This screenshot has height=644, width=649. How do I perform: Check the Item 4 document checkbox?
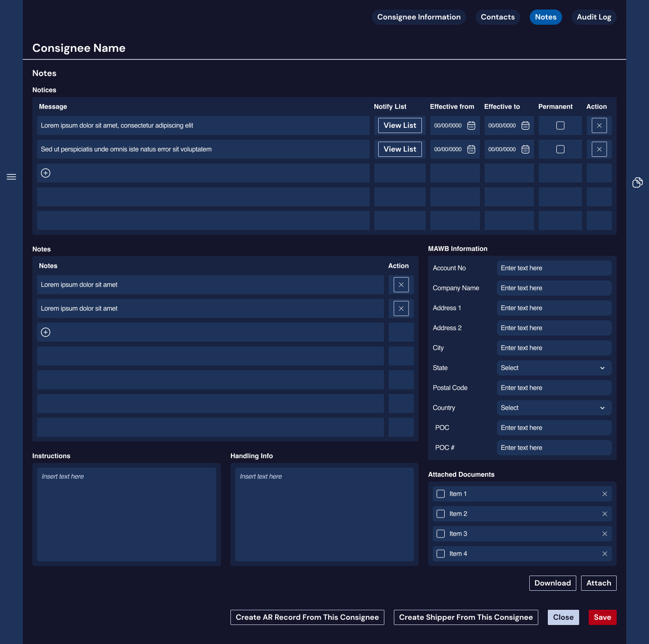point(440,554)
